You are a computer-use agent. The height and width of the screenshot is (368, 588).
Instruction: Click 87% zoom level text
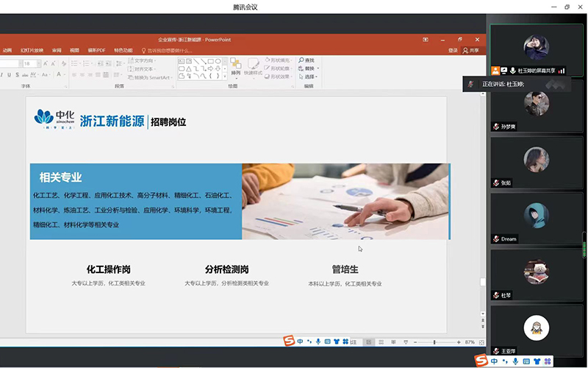[470, 342]
